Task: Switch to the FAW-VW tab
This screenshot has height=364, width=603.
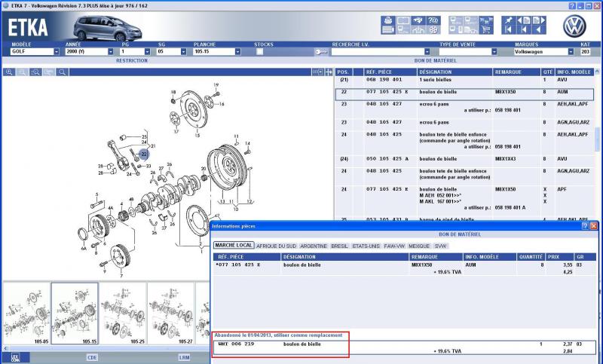Action: point(394,246)
